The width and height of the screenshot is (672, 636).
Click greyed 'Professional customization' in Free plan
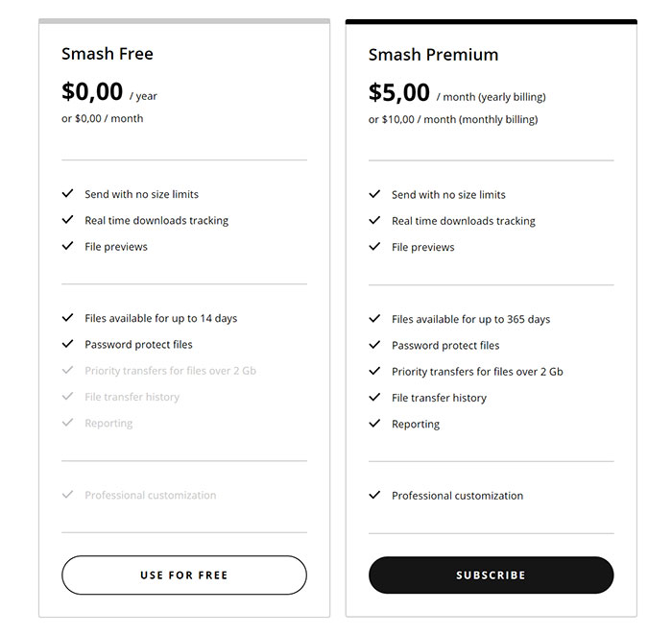click(151, 496)
